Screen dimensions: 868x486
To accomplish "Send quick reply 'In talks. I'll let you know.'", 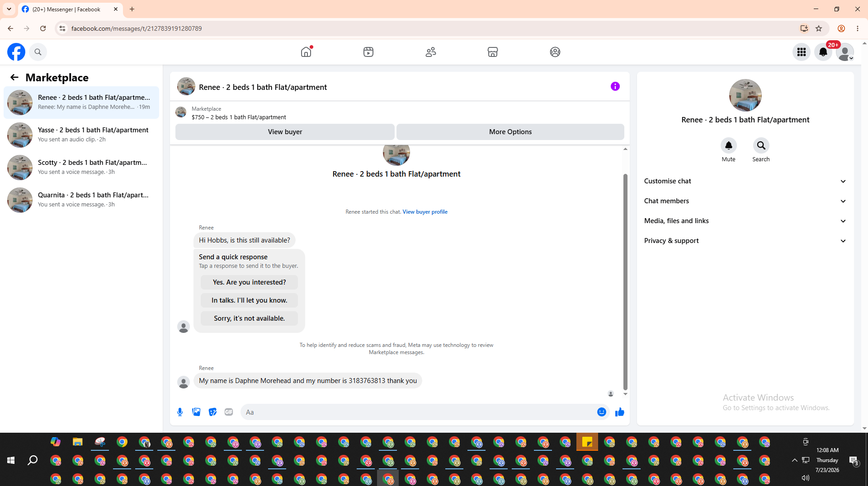I will [x=250, y=300].
